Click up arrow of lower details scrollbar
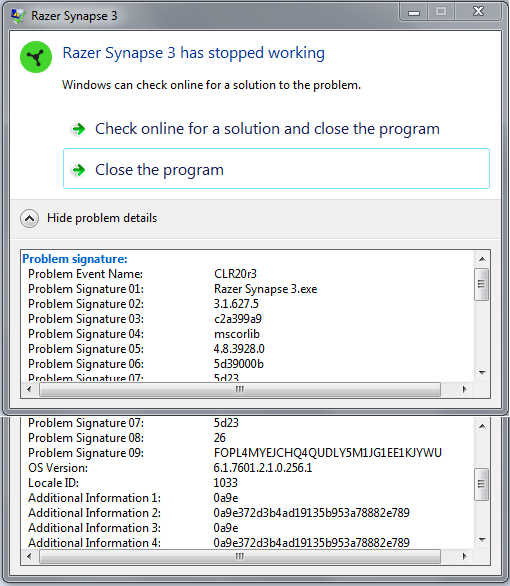Viewport: 510px width, 586px height. pyautogui.click(x=482, y=426)
